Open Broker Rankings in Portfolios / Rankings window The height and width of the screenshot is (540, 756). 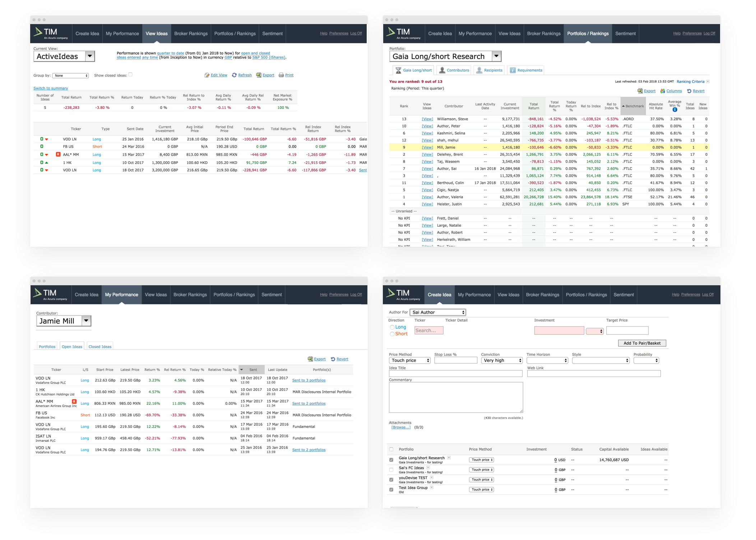click(544, 33)
